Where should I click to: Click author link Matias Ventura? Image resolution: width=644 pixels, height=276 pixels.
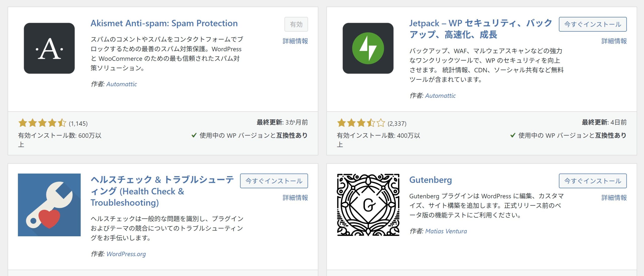[446, 231]
